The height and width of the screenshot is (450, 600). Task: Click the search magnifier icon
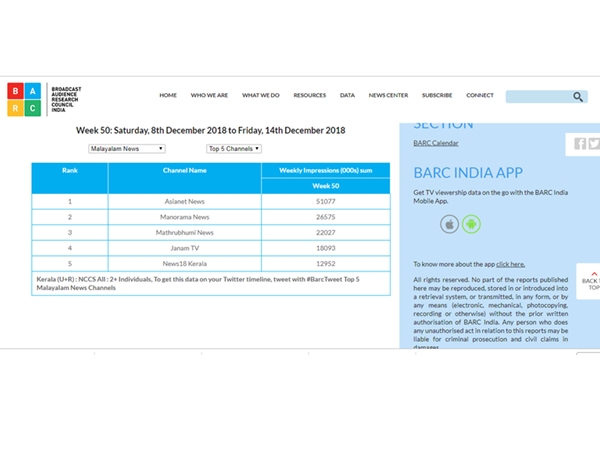point(578,97)
